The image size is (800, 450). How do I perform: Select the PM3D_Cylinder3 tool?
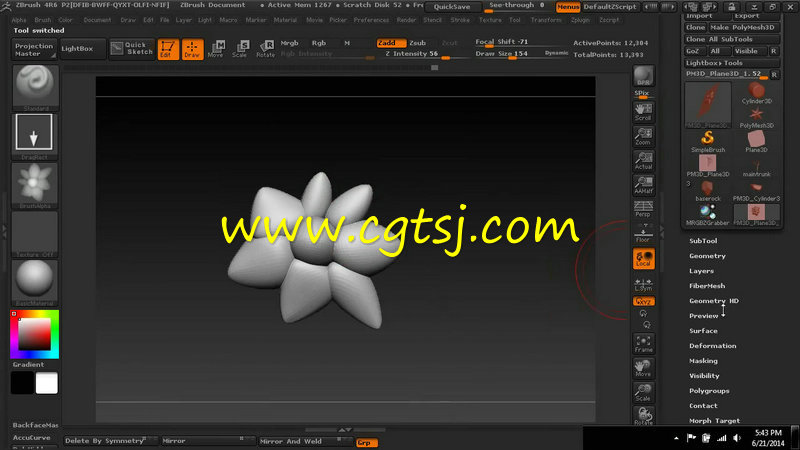click(756, 191)
